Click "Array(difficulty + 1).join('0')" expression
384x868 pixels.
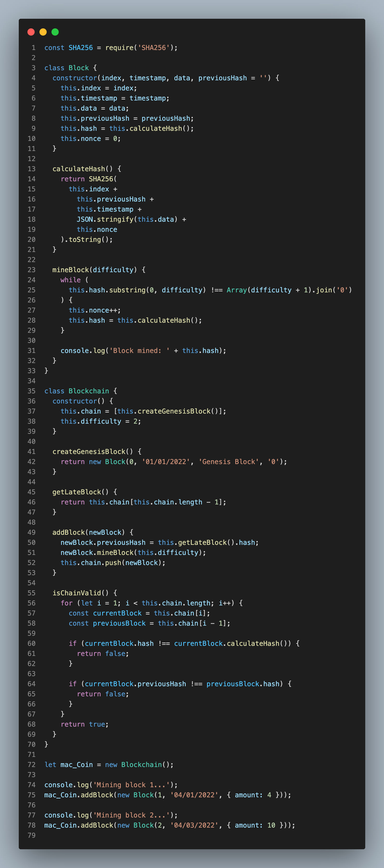tap(289, 290)
